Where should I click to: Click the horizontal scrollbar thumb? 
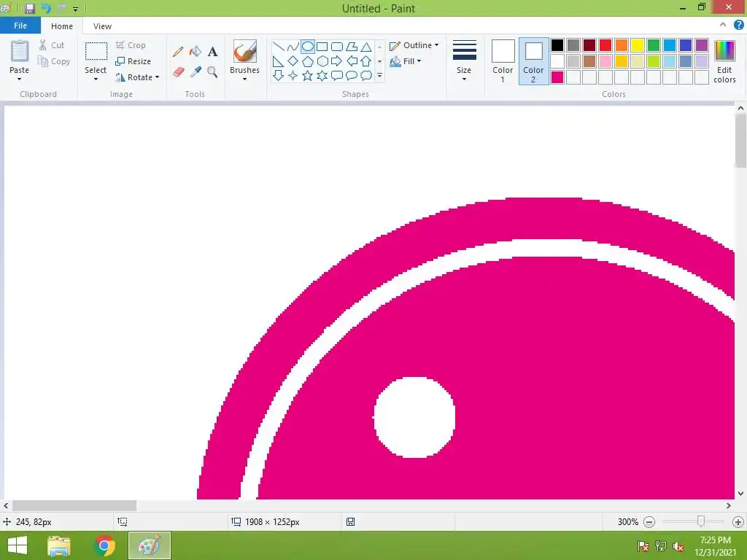tap(74, 505)
